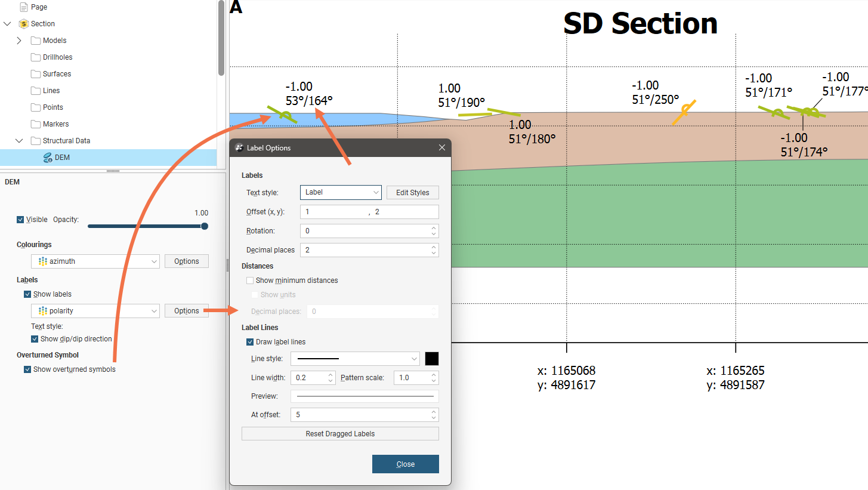
Task: Click the Section tree item icon
Action: pos(24,24)
